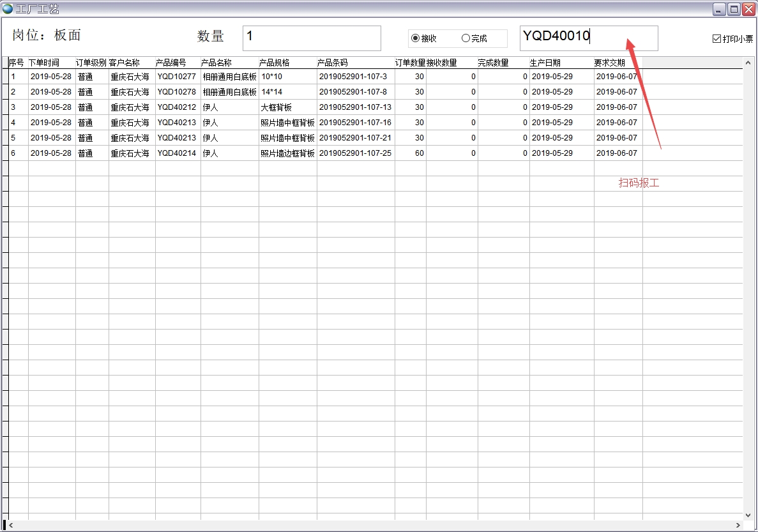Click the factory process app icon in title bar
The width and height of the screenshot is (758, 532).
pos(8,9)
